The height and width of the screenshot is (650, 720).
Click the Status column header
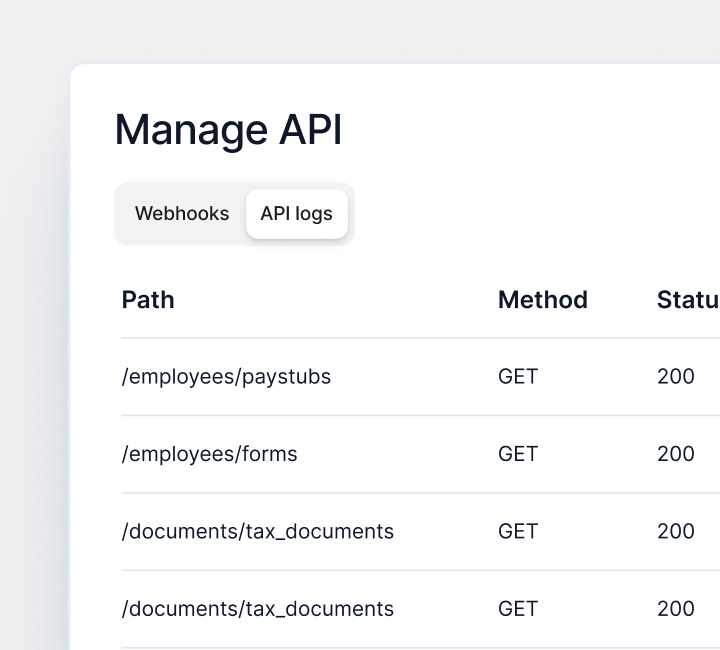click(687, 300)
